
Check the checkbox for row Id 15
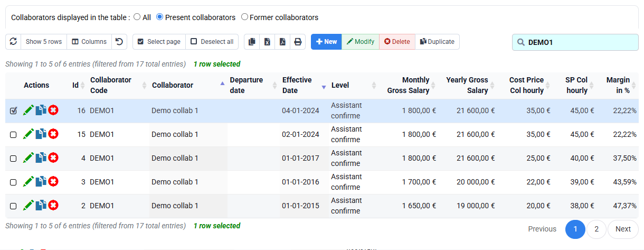tap(14, 135)
